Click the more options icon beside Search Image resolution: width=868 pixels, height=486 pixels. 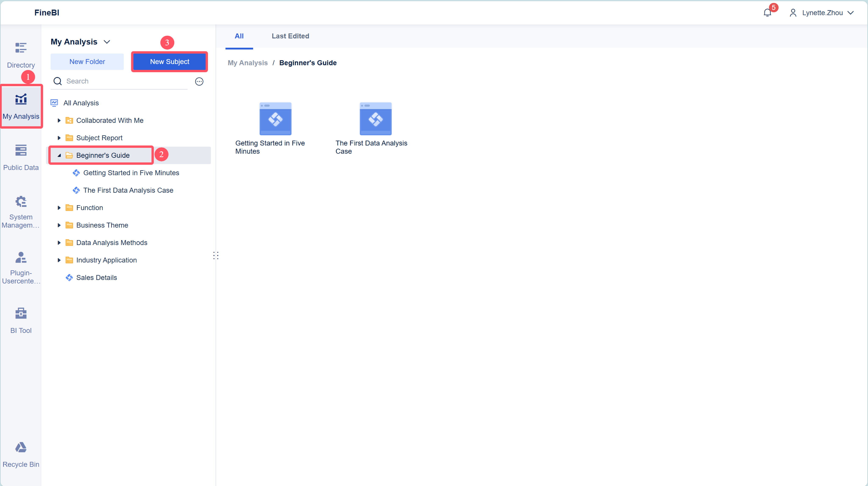pos(199,81)
